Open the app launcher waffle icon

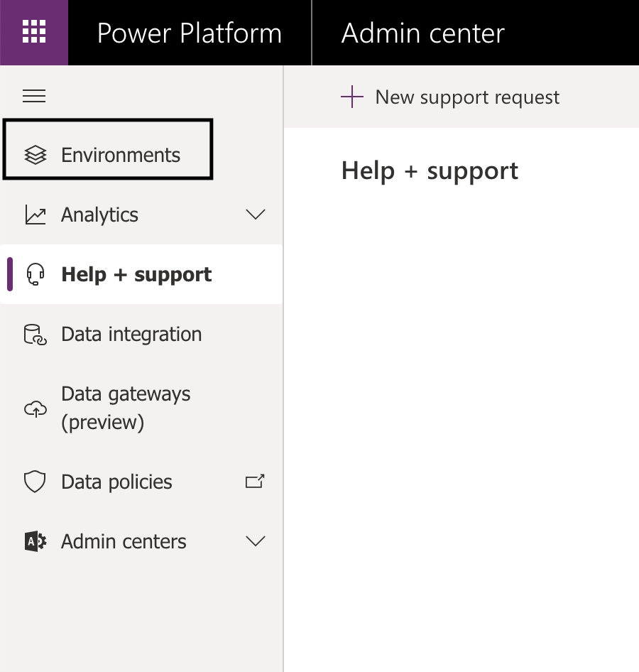click(x=34, y=32)
